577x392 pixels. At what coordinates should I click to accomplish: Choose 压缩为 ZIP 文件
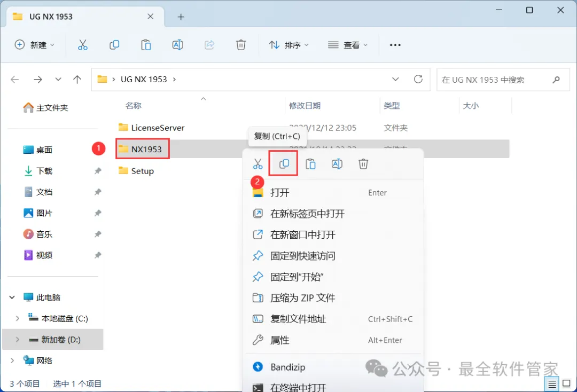(x=333, y=298)
